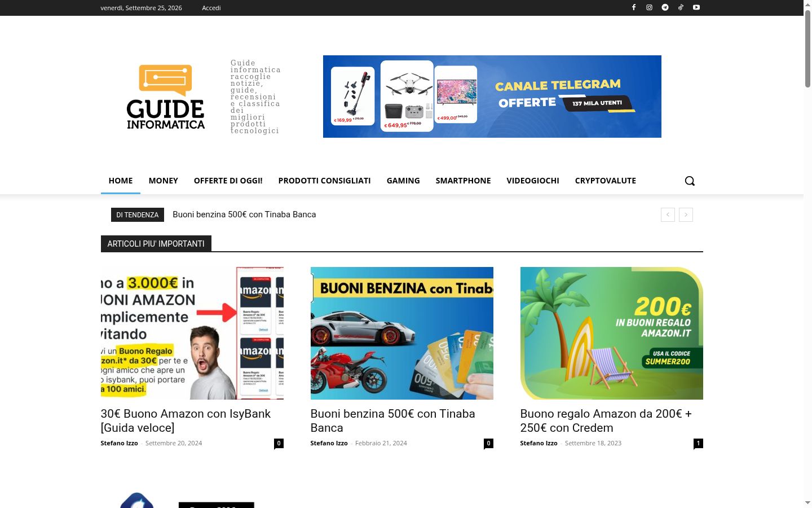The image size is (812, 508).
Task: Open the Instagram social icon
Action: [x=650, y=7]
